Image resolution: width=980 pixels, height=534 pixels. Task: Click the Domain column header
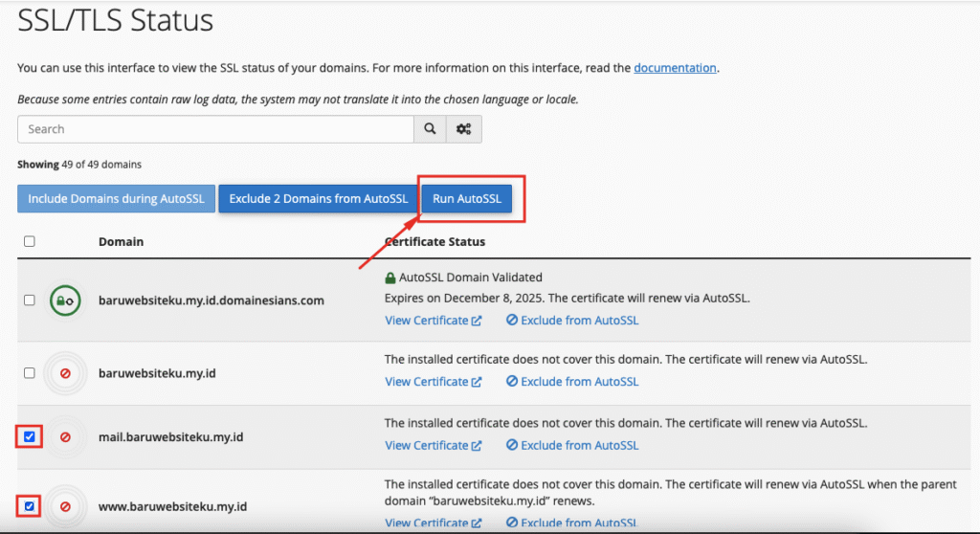[121, 241]
